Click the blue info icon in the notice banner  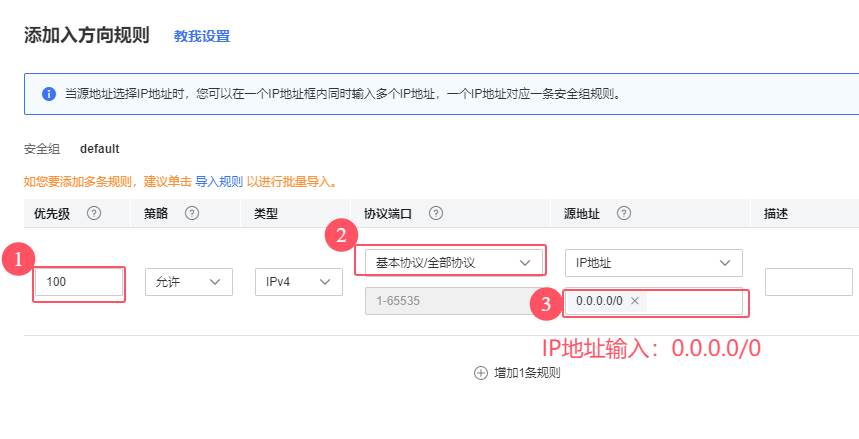coord(48,94)
